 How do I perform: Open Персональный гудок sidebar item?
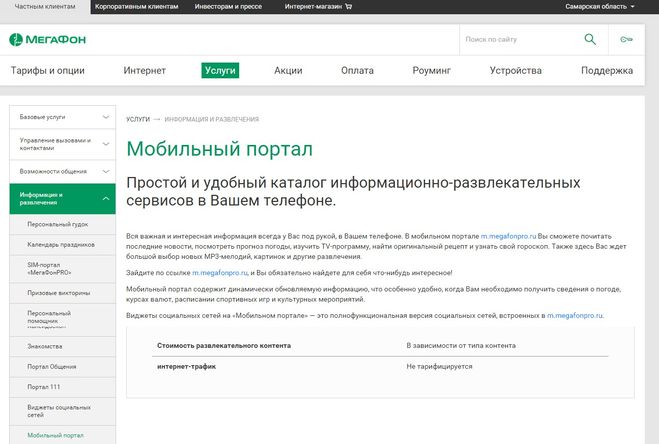62,225
